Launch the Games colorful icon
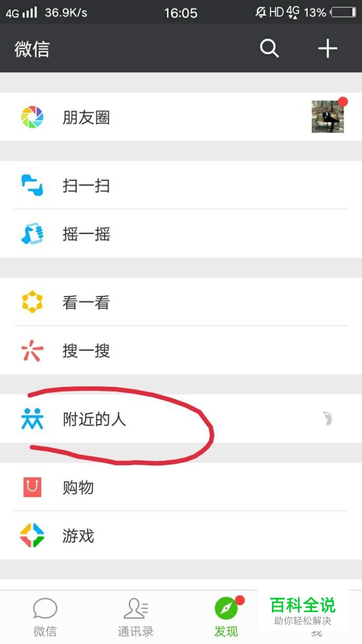 coord(32,536)
